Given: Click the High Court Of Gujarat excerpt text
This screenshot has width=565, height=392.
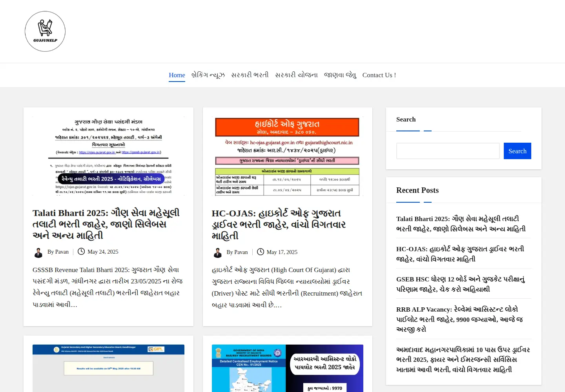Looking at the screenshot, I should tap(287, 287).
